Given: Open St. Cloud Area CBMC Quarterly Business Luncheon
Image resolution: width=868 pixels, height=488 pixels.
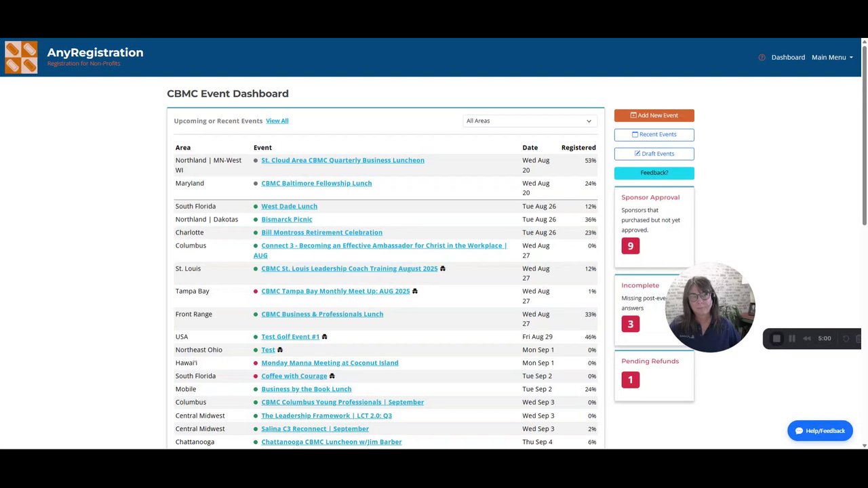Looking at the screenshot, I should coord(342,161).
